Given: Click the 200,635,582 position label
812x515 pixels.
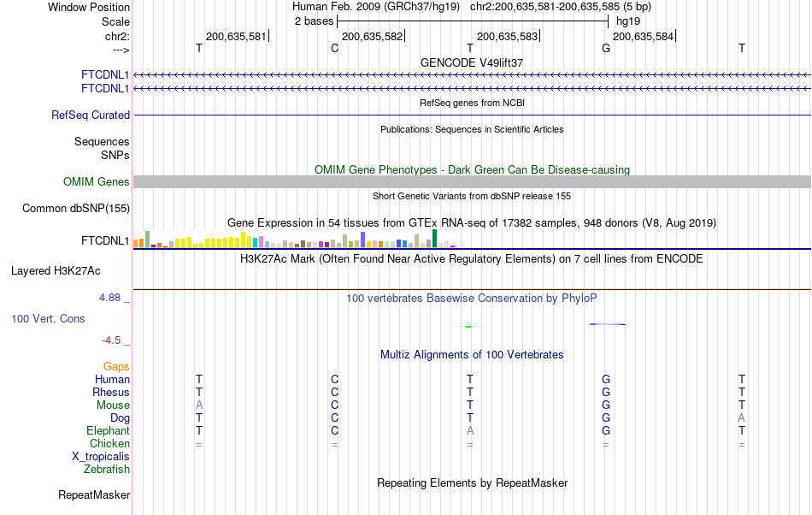Looking at the screenshot, I should pos(372,36).
